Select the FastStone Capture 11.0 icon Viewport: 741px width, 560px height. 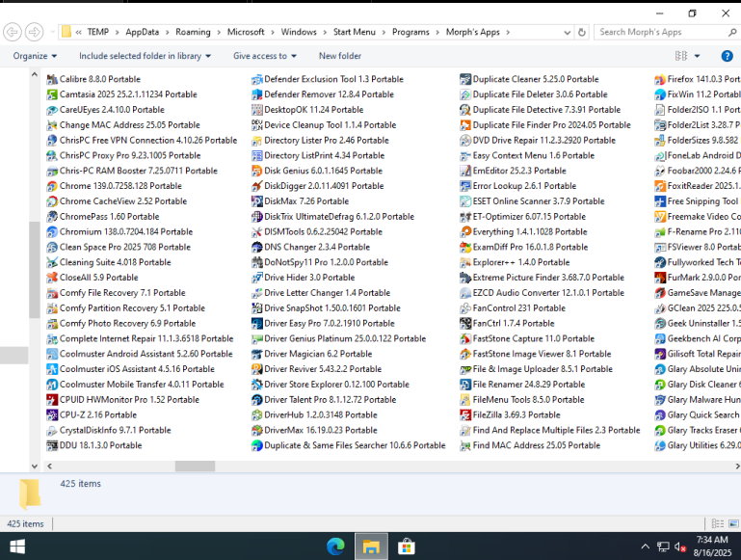pos(465,339)
